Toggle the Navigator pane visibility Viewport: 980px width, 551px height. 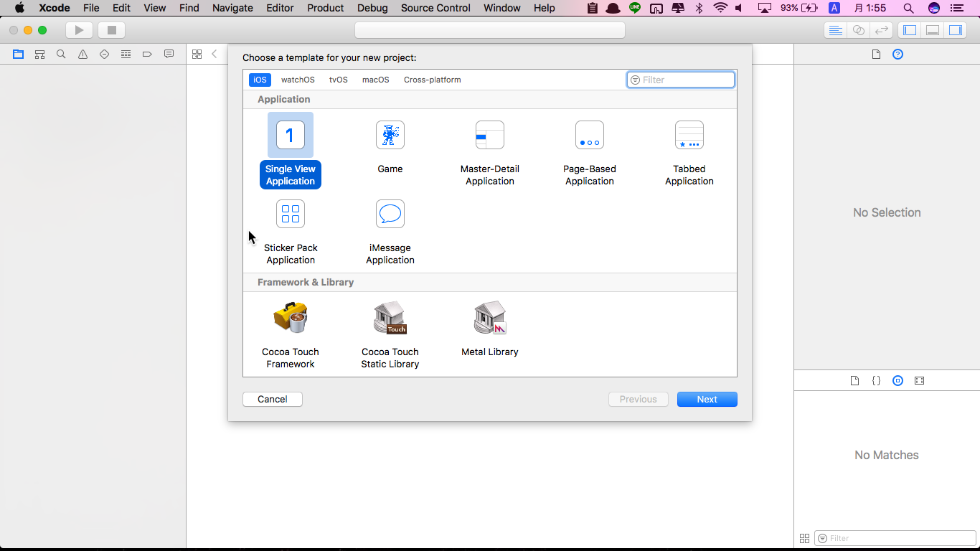910,30
